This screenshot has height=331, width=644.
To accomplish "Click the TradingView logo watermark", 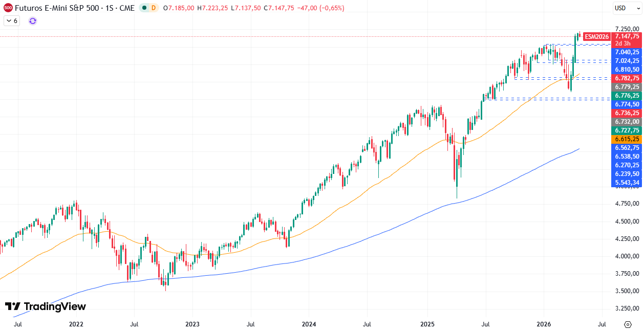I will [x=46, y=305].
